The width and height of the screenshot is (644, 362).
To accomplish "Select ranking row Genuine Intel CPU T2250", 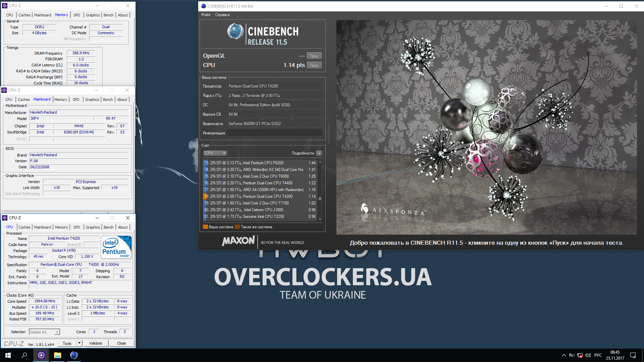I will (x=260, y=217).
